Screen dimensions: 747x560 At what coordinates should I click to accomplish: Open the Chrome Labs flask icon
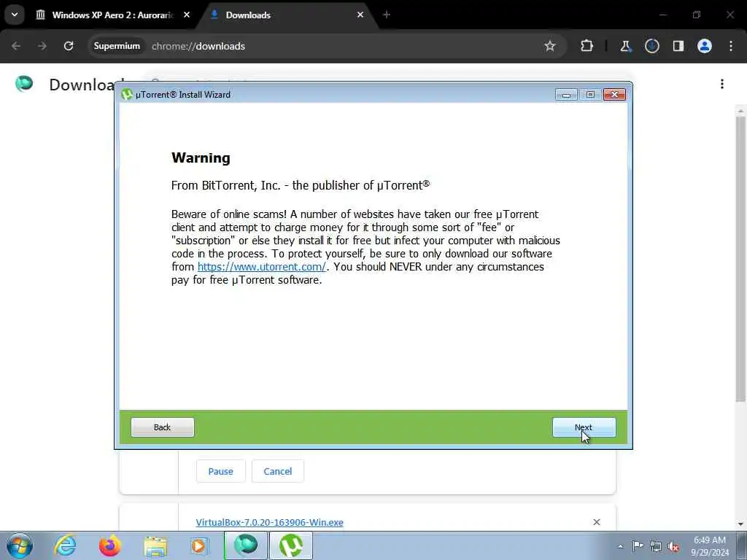[x=625, y=46]
